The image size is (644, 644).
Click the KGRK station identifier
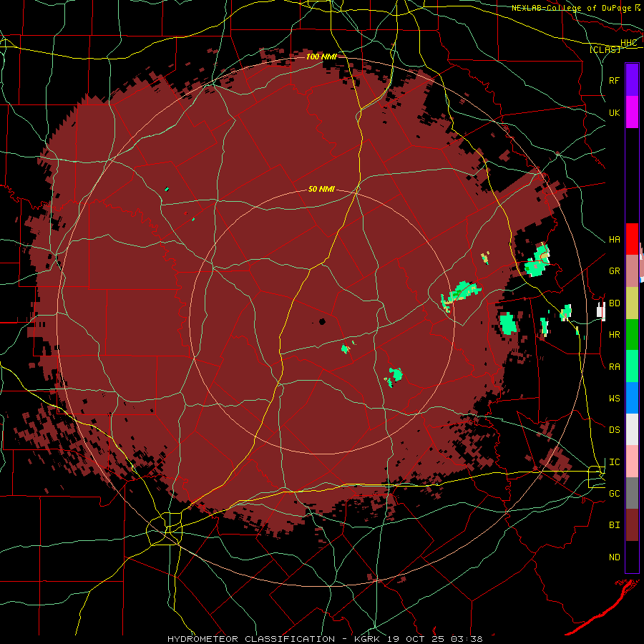pyautogui.click(x=367, y=639)
